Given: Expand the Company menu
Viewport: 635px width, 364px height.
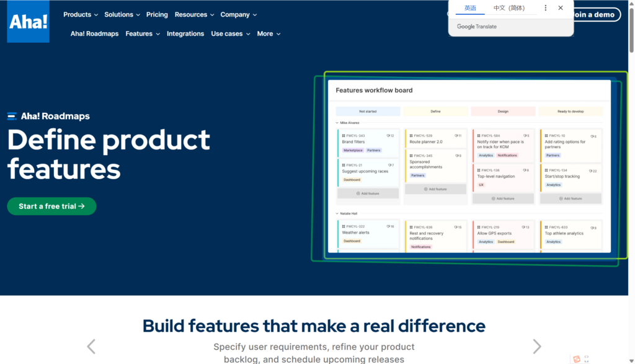Looking at the screenshot, I should pyautogui.click(x=238, y=14).
